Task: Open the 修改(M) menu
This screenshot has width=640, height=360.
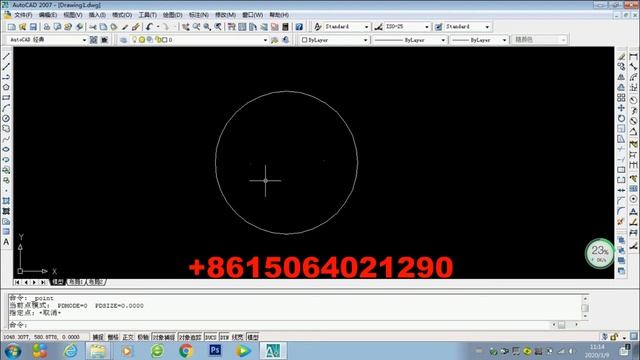Action: 225,15
